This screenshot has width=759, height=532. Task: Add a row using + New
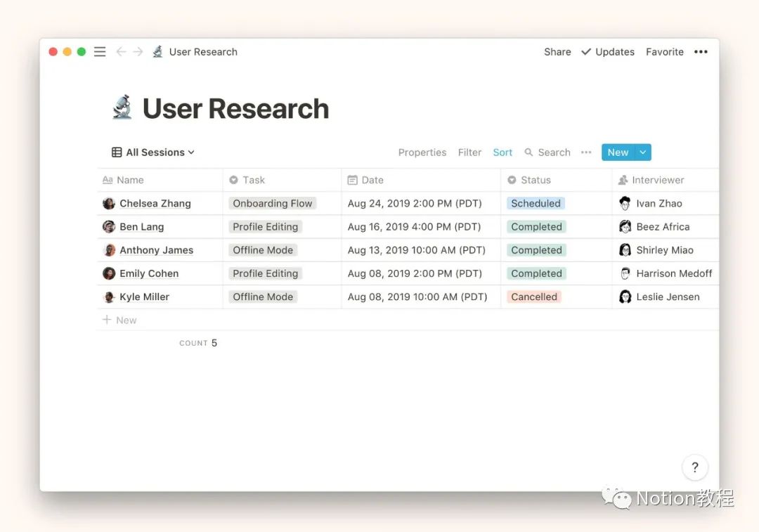(x=119, y=320)
